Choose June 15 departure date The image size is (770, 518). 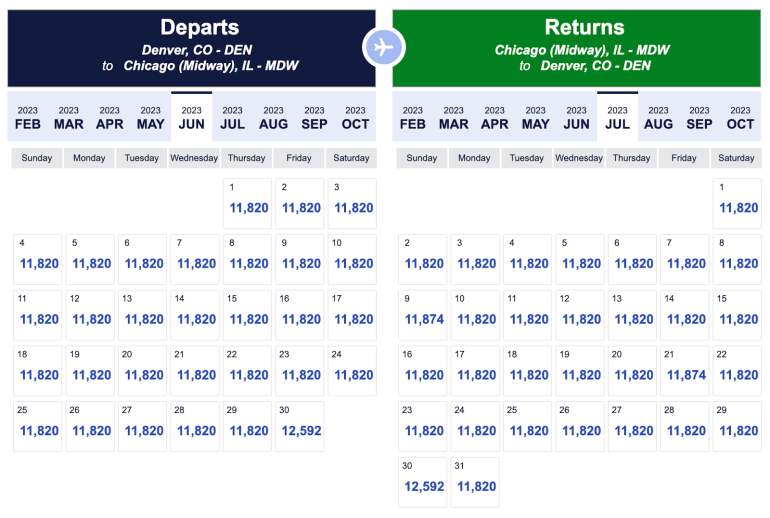click(x=248, y=314)
